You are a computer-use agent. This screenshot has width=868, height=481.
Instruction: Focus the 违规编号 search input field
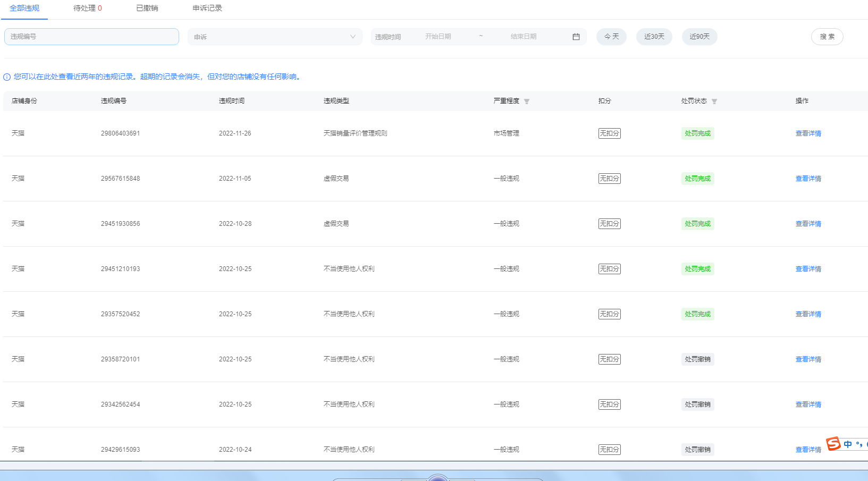coord(91,37)
